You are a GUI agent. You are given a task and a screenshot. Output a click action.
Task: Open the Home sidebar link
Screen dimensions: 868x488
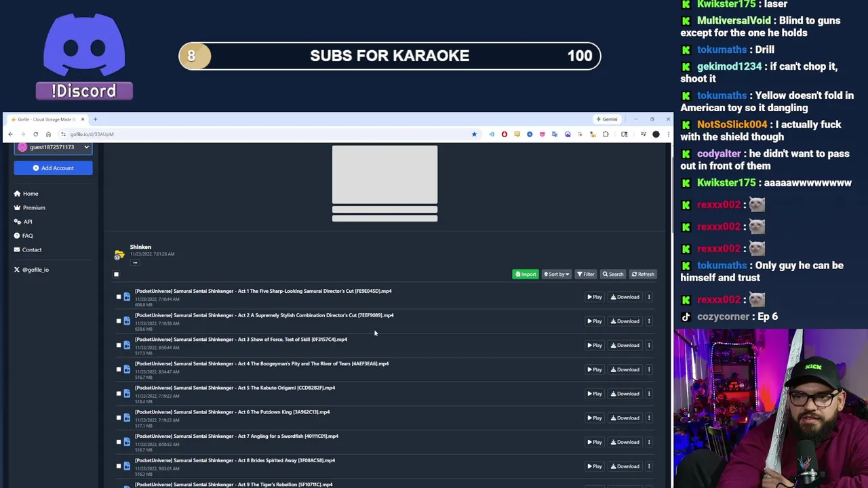point(26,194)
